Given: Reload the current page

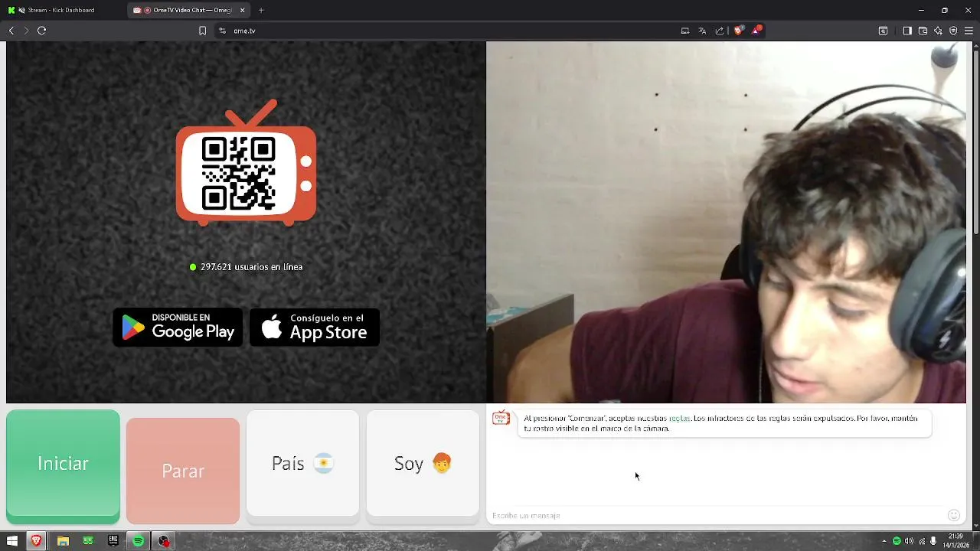Looking at the screenshot, I should [42, 31].
